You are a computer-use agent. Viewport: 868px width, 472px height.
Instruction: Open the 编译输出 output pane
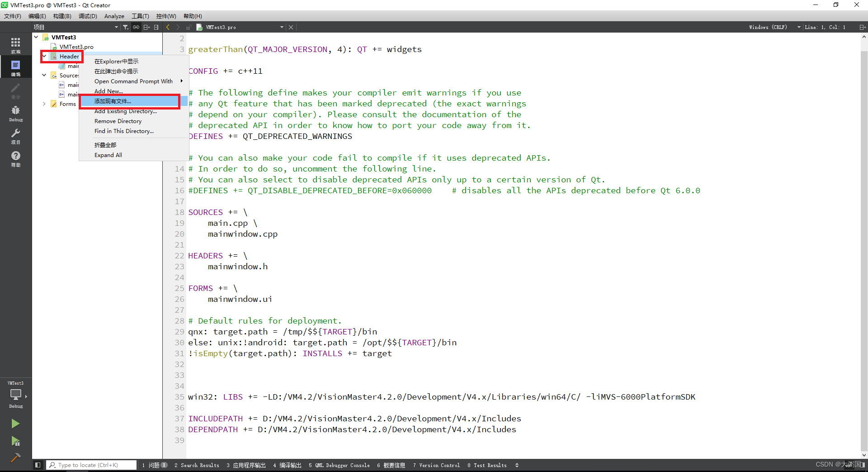pos(287,465)
